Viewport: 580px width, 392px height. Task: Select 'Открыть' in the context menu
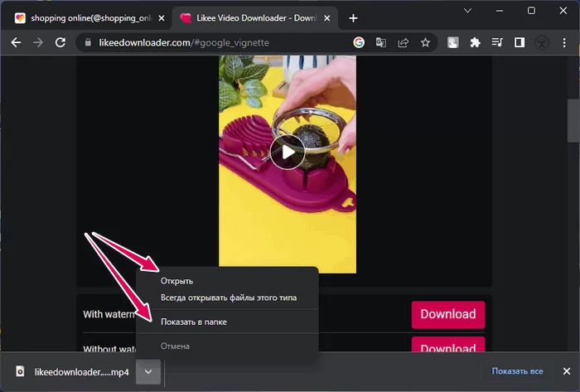click(x=176, y=281)
